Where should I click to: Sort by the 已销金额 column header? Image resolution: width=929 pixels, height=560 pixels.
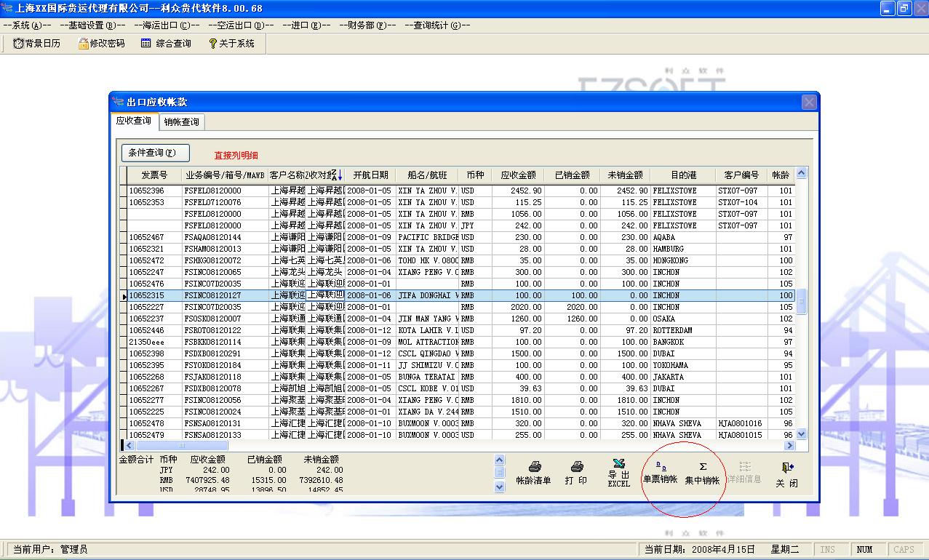pyautogui.click(x=573, y=175)
